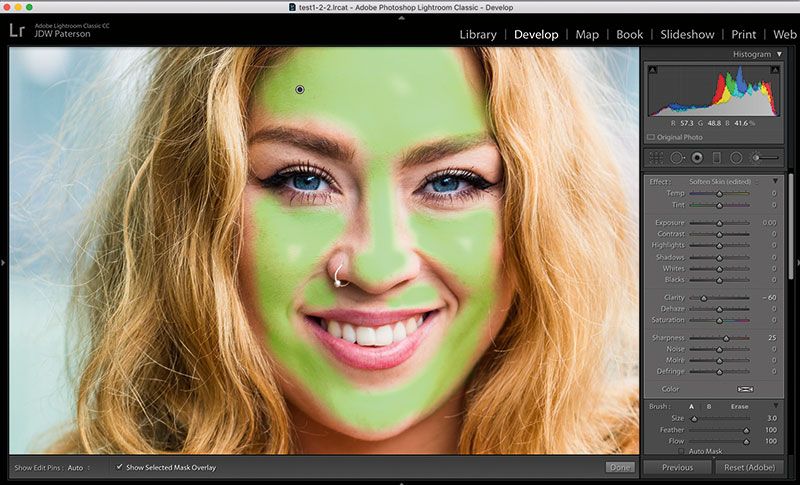Click the Highlights slider handle

click(x=719, y=246)
